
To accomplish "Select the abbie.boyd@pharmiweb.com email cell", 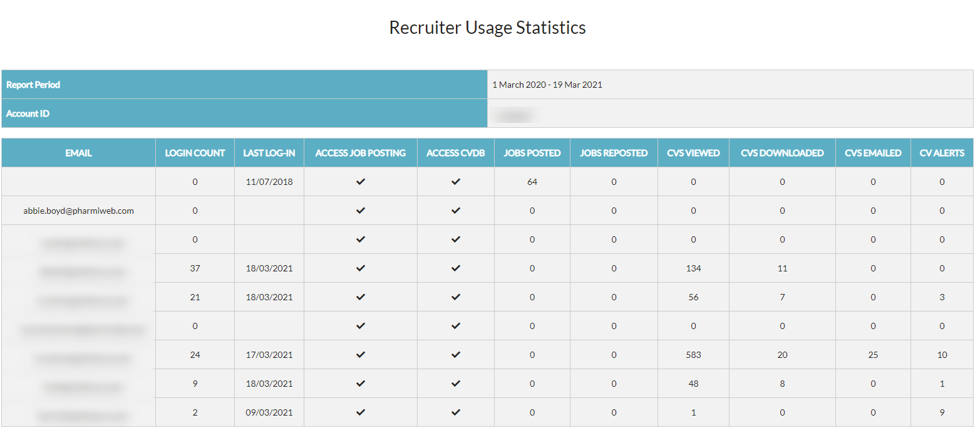I will point(78,211).
